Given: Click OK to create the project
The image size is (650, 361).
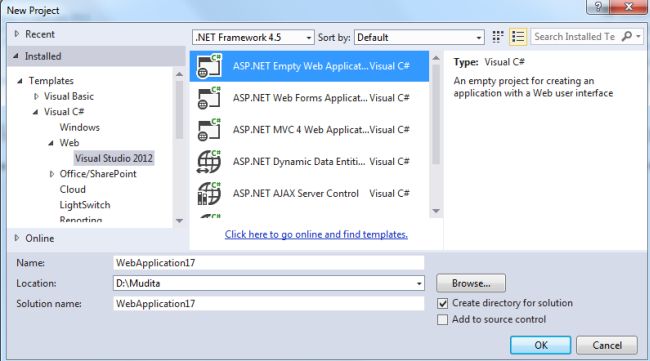Looking at the screenshot, I should click(541, 345).
